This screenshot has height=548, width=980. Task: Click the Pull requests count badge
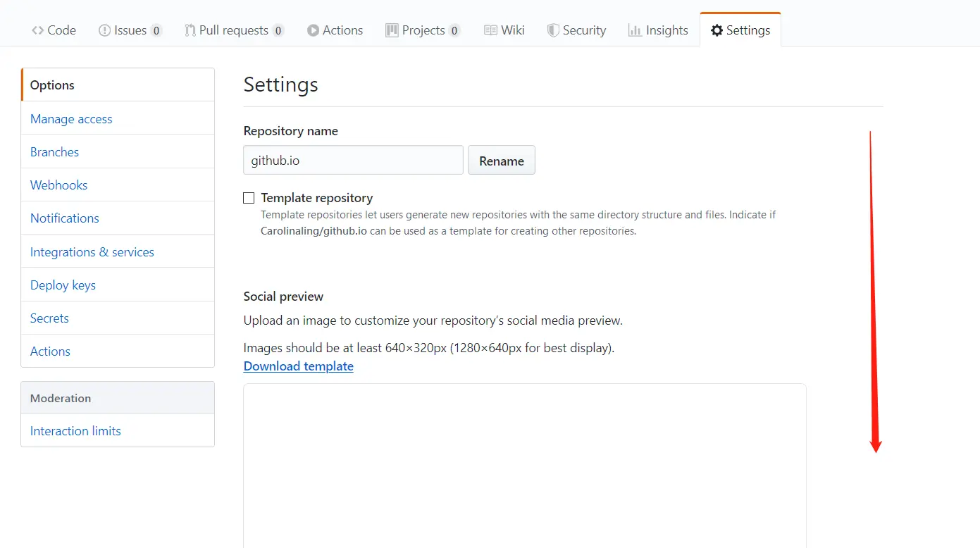tap(278, 30)
